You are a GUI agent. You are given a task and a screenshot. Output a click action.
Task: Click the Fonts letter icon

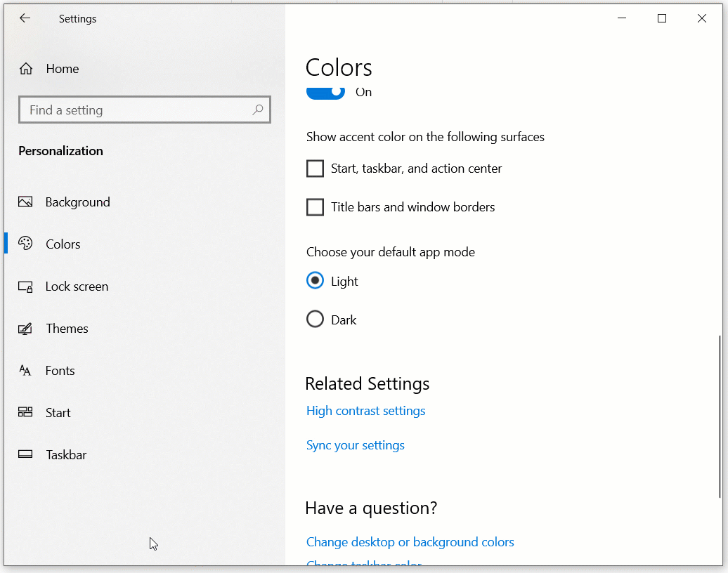26,371
